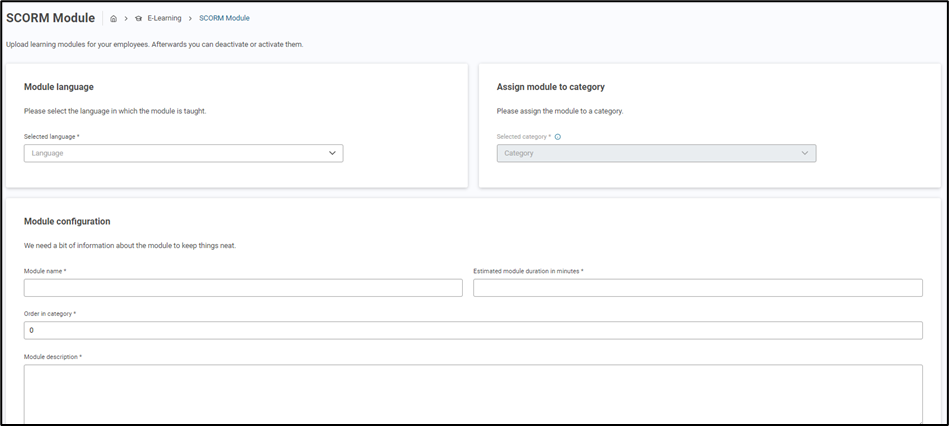949x426 pixels.
Task: Click the home icon in the breadcrumb
Action: [114, 18]
